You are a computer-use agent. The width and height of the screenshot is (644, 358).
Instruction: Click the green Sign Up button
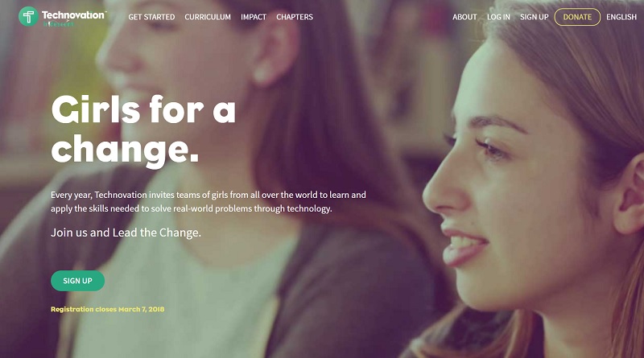coord(77,281)
